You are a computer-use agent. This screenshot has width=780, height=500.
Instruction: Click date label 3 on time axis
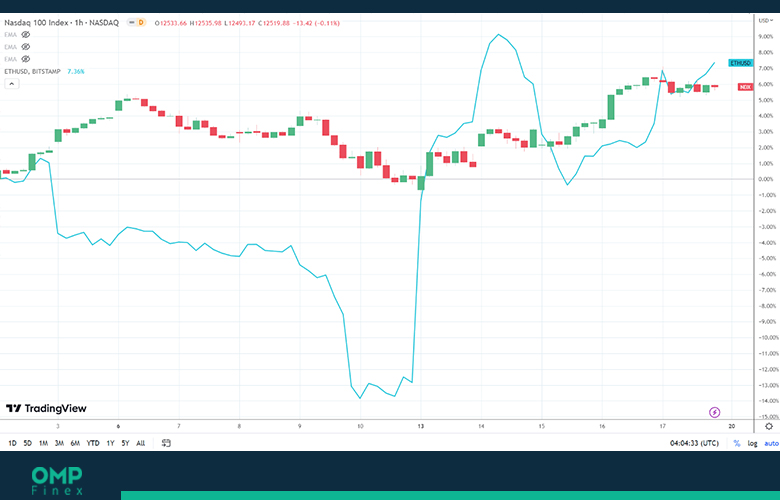coord(58,426)
